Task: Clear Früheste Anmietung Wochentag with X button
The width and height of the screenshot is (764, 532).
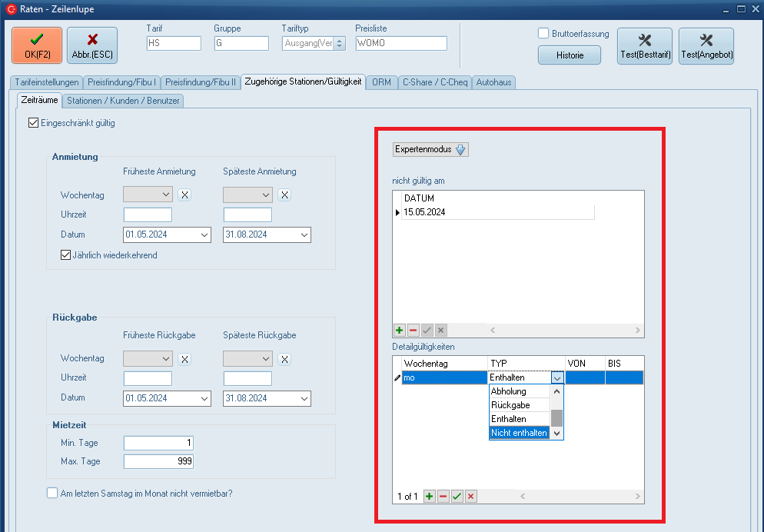Action: [x=184, y=195]
